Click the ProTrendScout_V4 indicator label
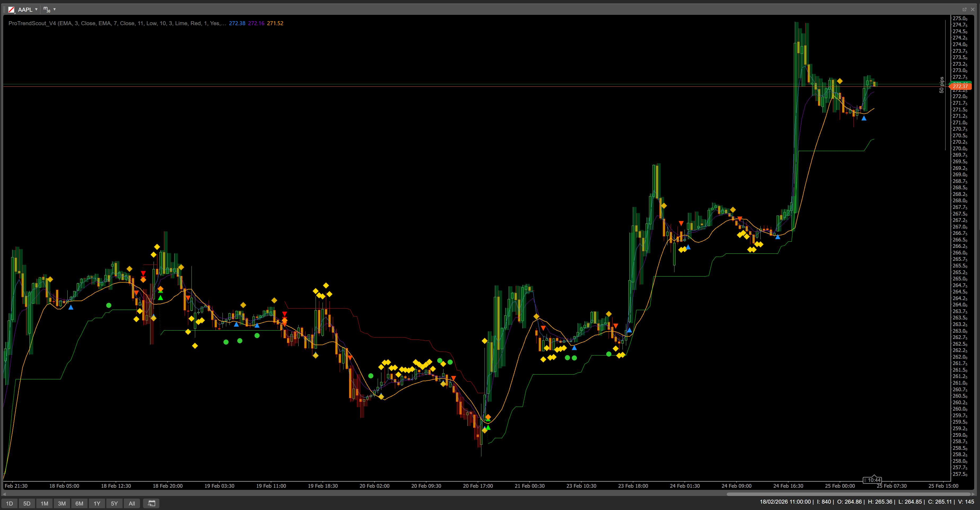The image size is (980, 510). (32, 23)
